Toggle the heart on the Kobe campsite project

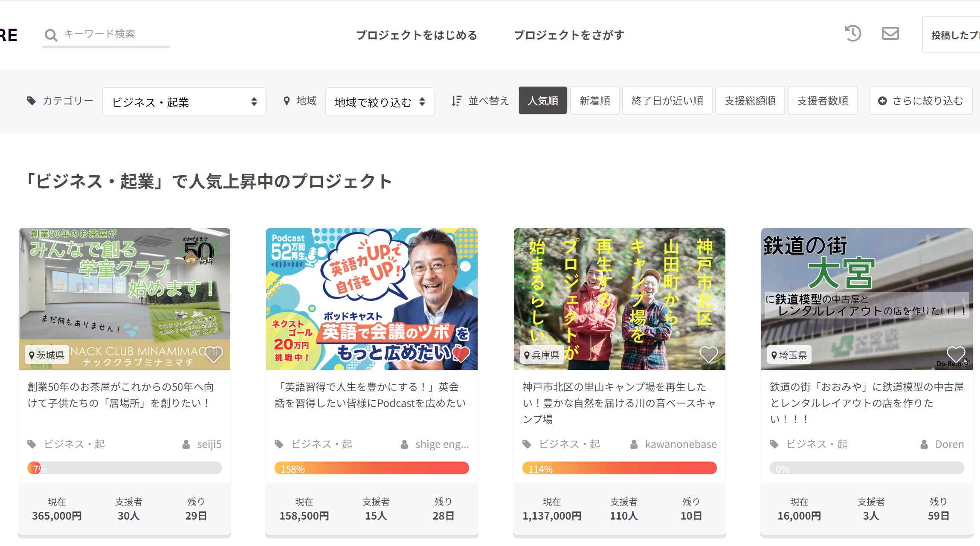pos(708,354)
